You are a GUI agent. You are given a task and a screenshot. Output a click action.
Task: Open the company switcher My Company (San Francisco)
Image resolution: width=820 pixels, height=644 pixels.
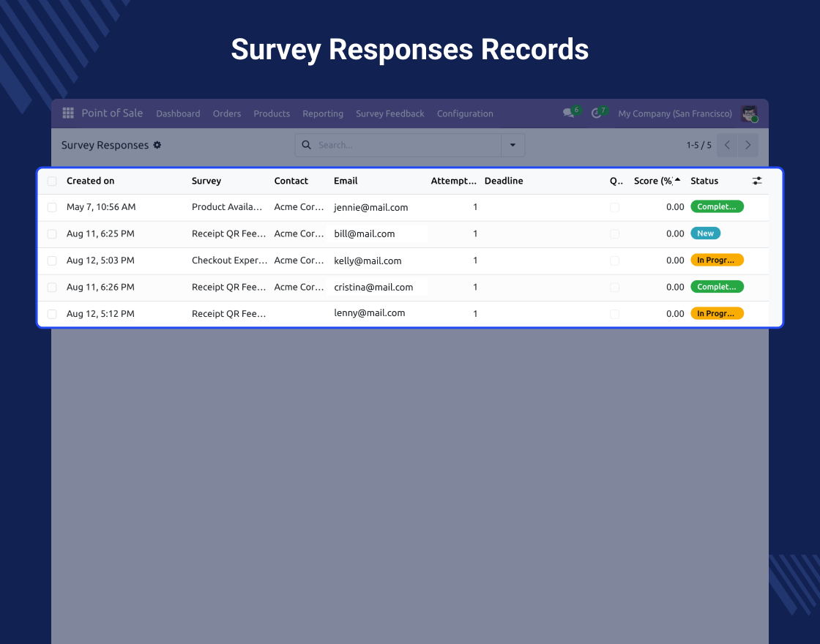pos(674,113)
